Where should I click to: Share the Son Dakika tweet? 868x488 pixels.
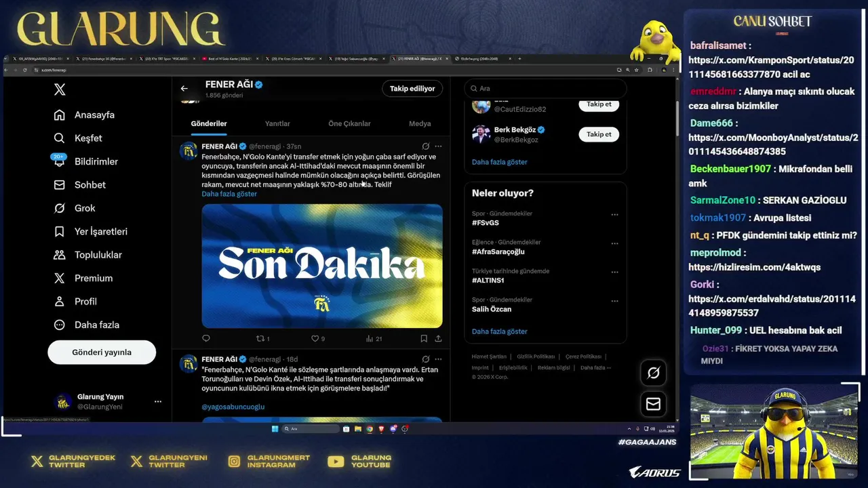438,338
